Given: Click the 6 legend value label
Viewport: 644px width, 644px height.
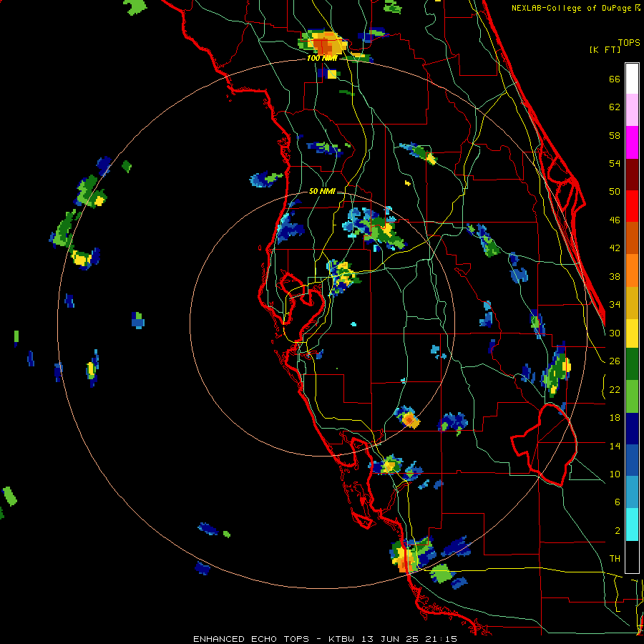Looking at the screenshot, I should tap(617, 502).
